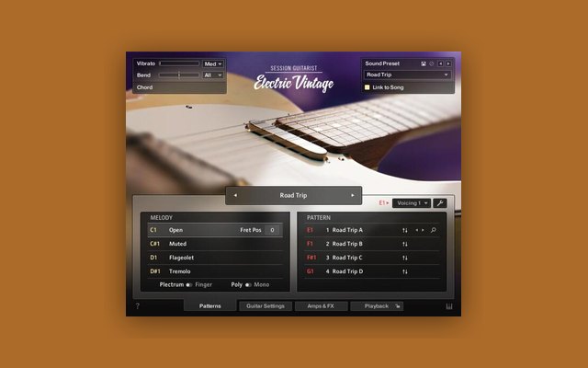Save the current sound preset

click(x=424, y=63)
